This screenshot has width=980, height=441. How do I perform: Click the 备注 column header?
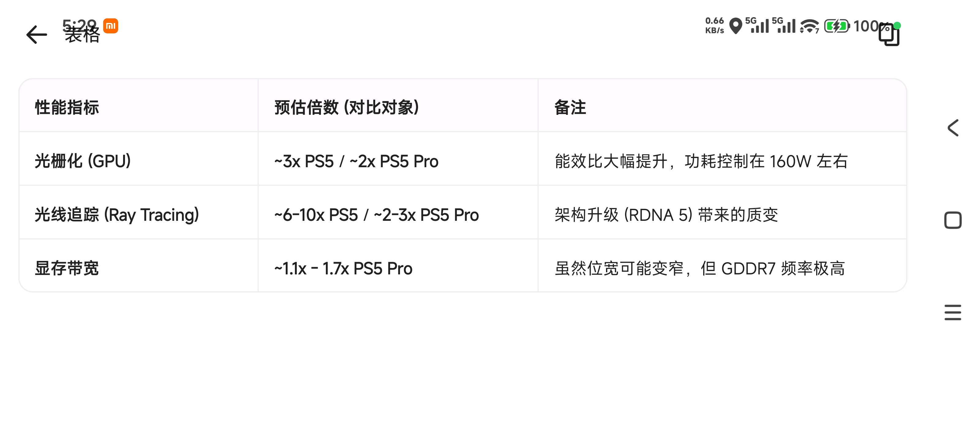pyautogui.click(x=570, y=107)
